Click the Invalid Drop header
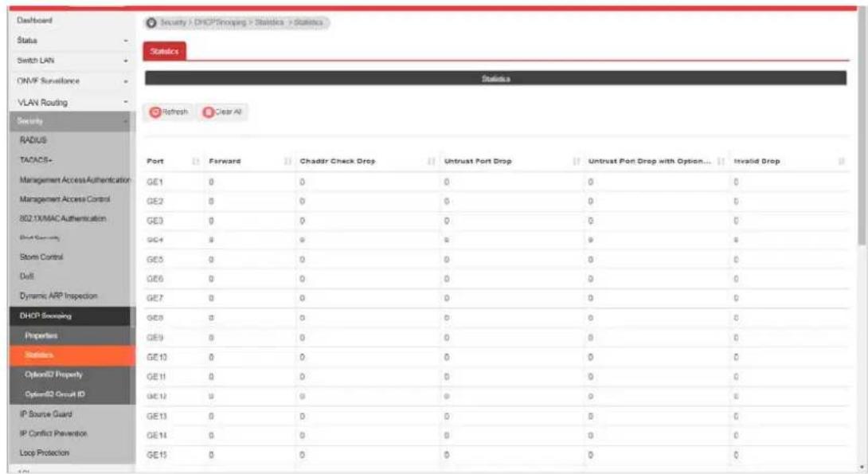868x474 pixels. [x=757, y=161]
